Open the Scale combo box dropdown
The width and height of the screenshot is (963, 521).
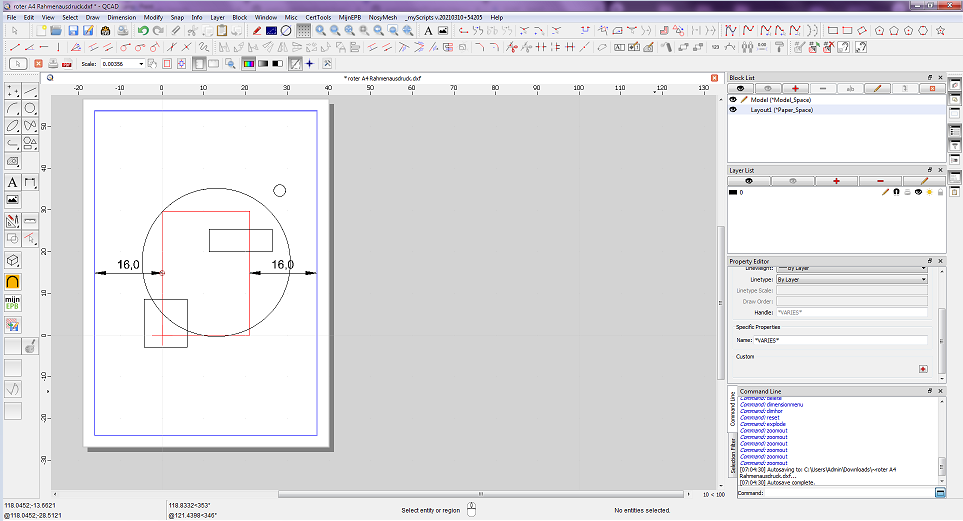tap(141, 64)
